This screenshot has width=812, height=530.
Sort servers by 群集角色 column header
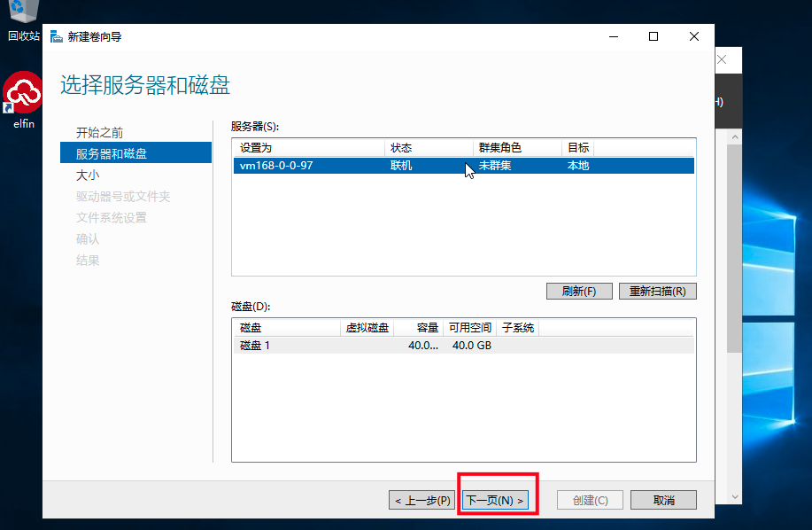(x=517, y=148)
